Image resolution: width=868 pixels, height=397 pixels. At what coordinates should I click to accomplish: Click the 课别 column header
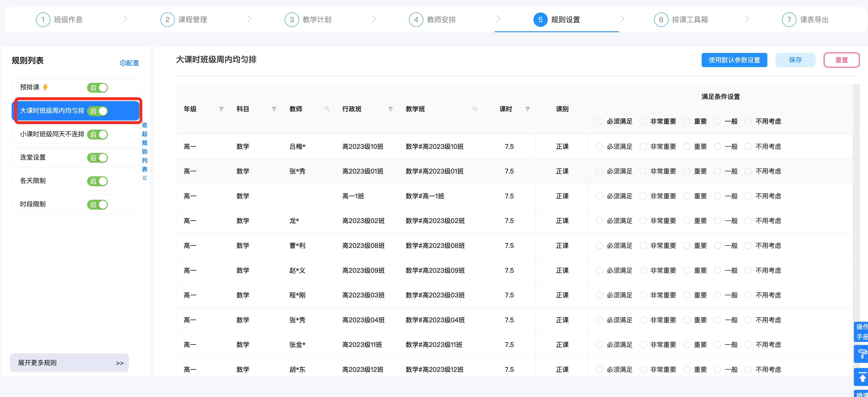click(x=562, y=109)
